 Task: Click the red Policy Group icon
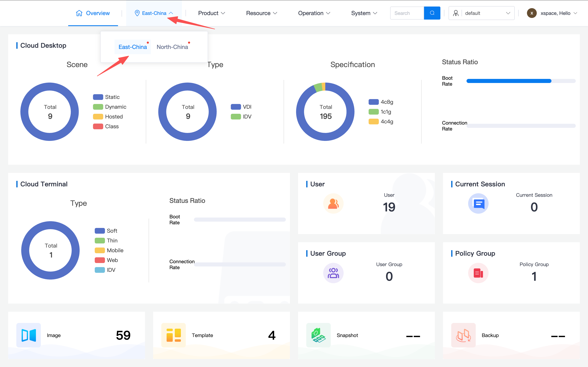pyautogui.click(x=478, y=273)
